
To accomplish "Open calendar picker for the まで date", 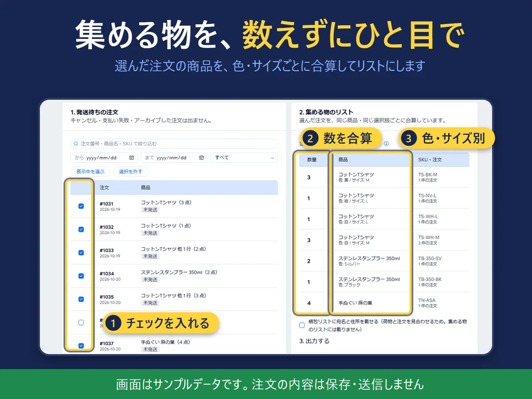I will click(x=201, y=158).
